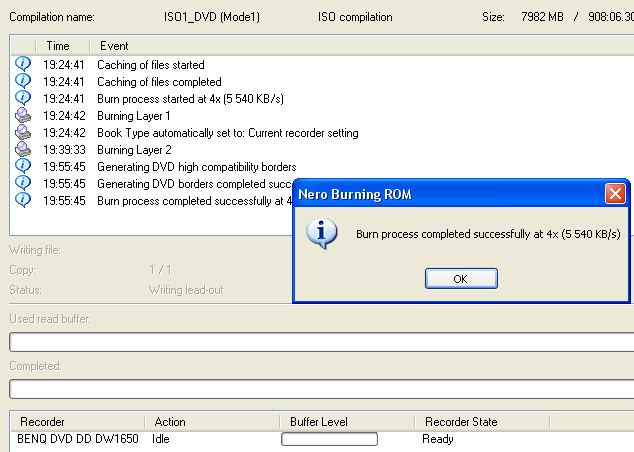The height and width of the screenshot is (452, 634).
Task: Click the Recorder column header
Action: [78, 422]
